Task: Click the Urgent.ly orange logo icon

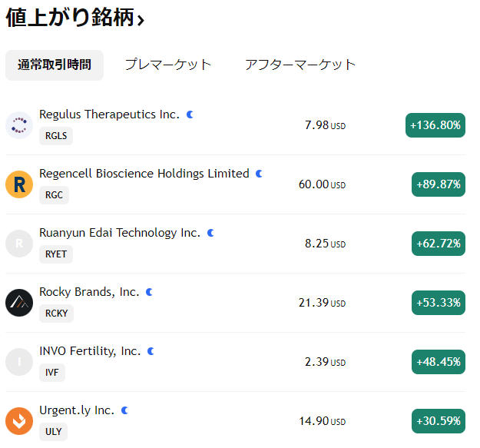Action: (19, 421)
